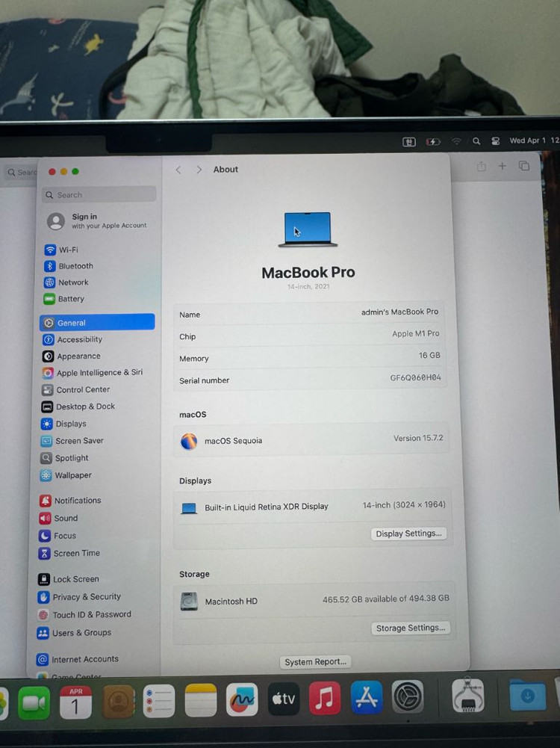Click the MacBook Pro laptop image
560x748 pixels.
click(308, 229)
